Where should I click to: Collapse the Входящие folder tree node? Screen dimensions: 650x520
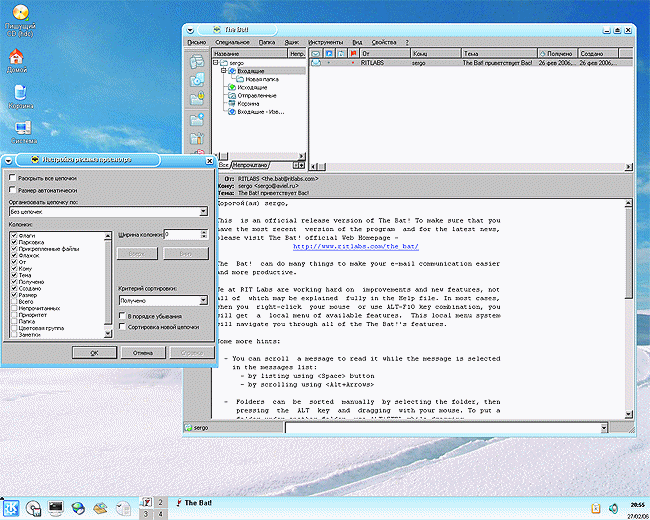[x=223, y=71]
